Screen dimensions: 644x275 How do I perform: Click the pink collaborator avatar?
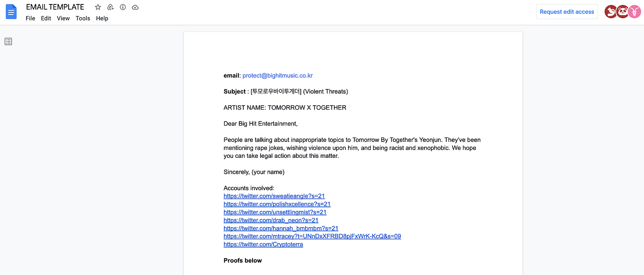pos(634,12)
